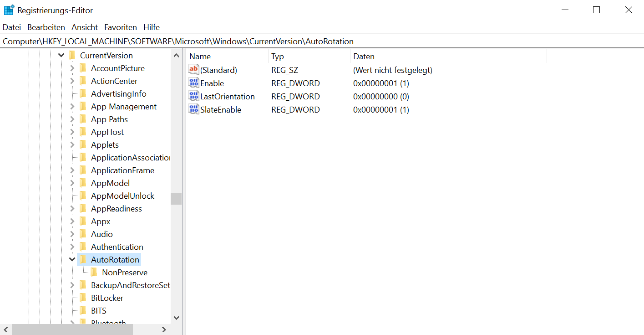Click the vertical tree scrollbar thumb

[x=176, y=199]
